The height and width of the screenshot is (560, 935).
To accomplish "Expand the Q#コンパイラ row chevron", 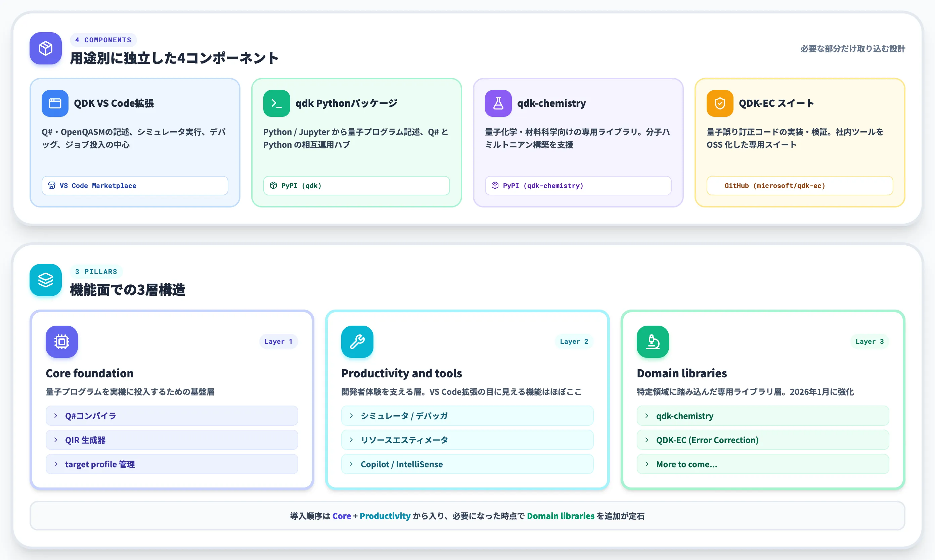I will (x=56, y=416).
